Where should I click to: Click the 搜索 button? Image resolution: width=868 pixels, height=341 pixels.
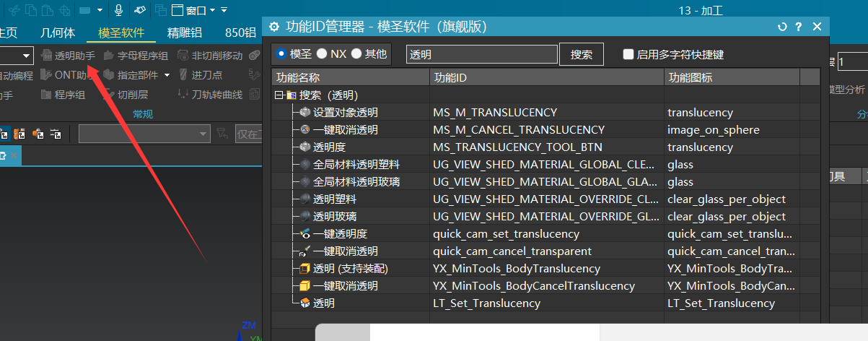pos(582,54)
